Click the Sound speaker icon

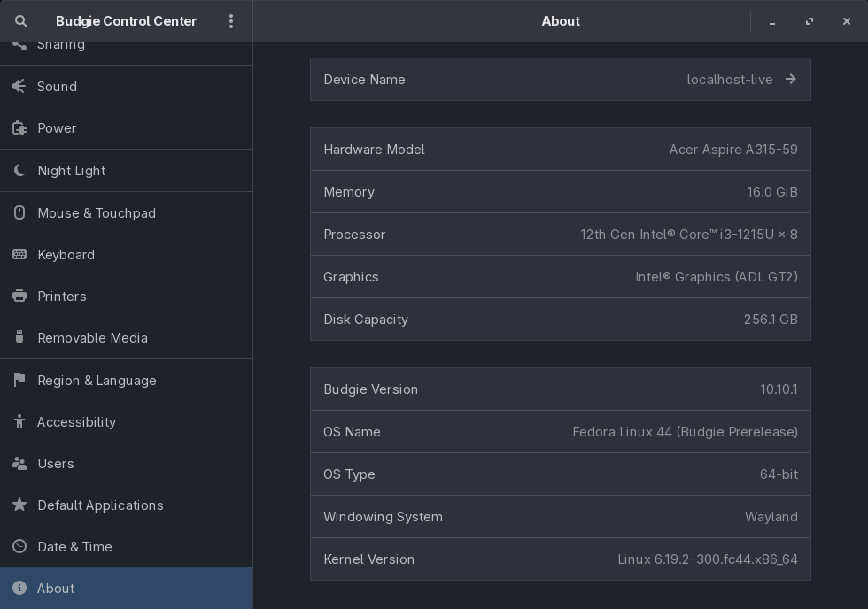click(19, 87)
